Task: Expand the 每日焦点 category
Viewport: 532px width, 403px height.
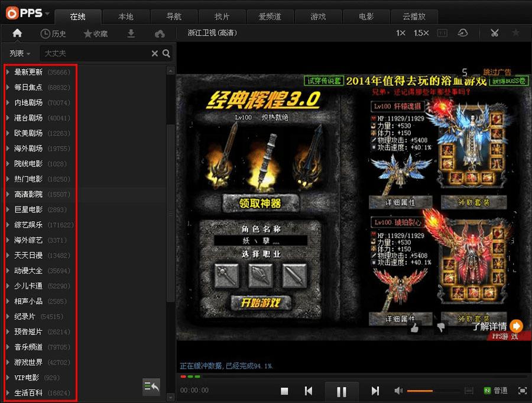Action: [8, 88]
